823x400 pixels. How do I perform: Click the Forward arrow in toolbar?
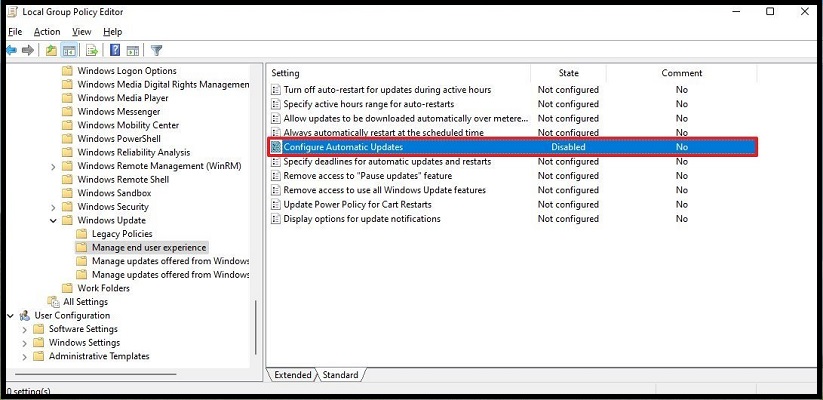pyautogui.click(x=27, y=50)
